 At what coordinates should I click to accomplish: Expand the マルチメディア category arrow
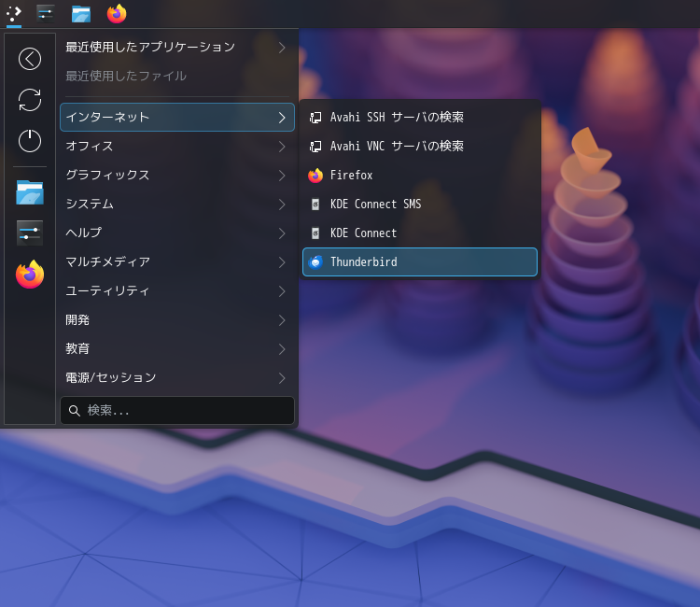[x=282, y=262]
